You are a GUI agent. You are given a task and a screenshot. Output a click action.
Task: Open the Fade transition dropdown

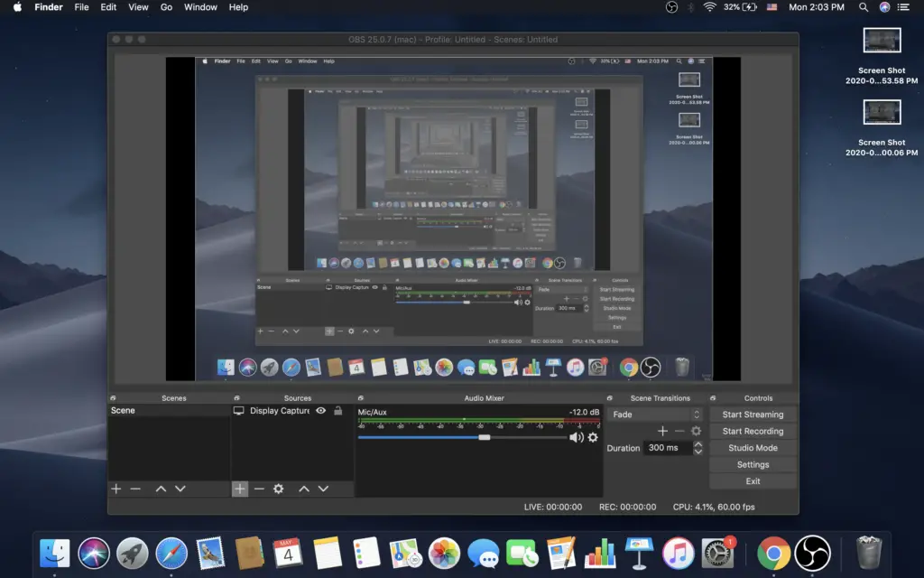pos(655,414)
